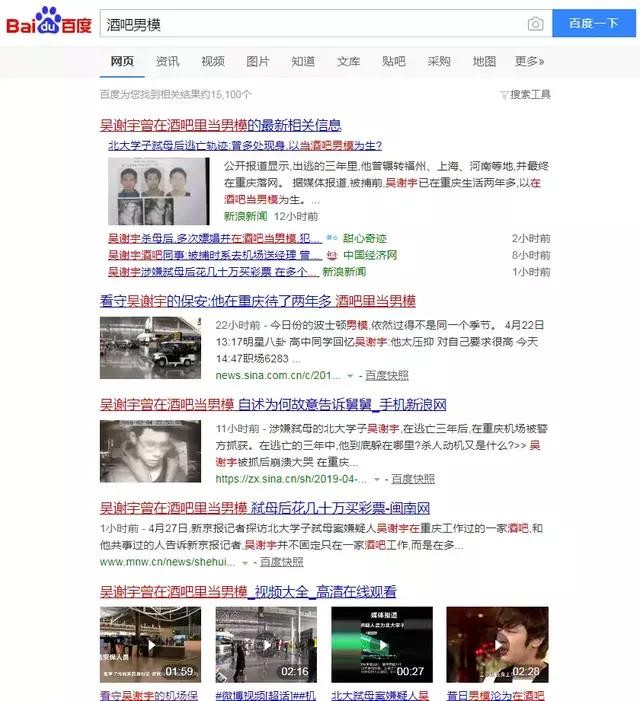Switch to the 图片 tab
The width and height of the screenshot is (640, 701).
[257, 61]
